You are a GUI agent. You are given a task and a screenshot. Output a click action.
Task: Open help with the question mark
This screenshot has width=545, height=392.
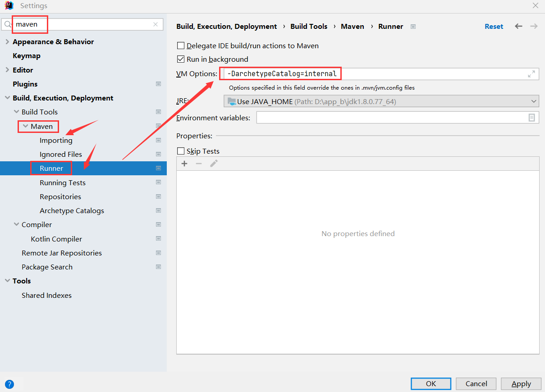click(x=9, y=384)
